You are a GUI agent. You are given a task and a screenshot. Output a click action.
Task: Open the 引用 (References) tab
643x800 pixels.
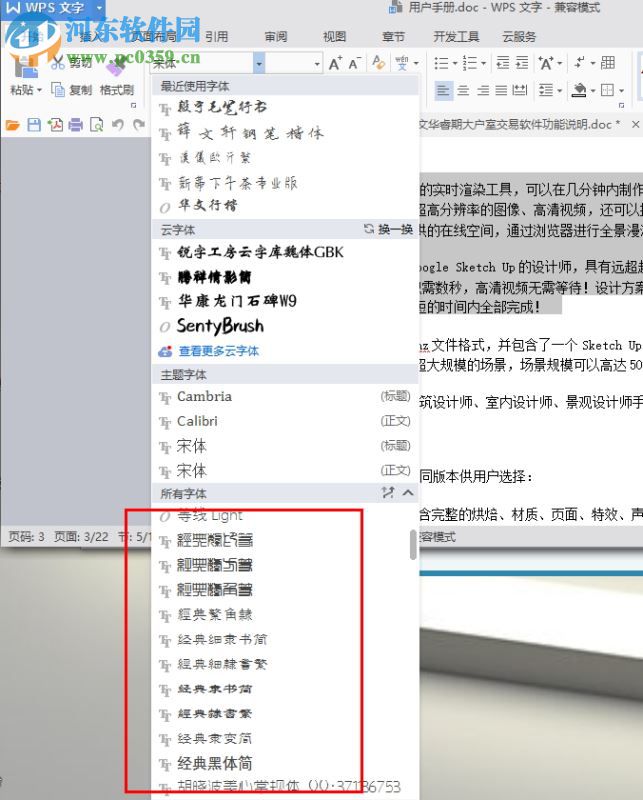pos(216,37)
